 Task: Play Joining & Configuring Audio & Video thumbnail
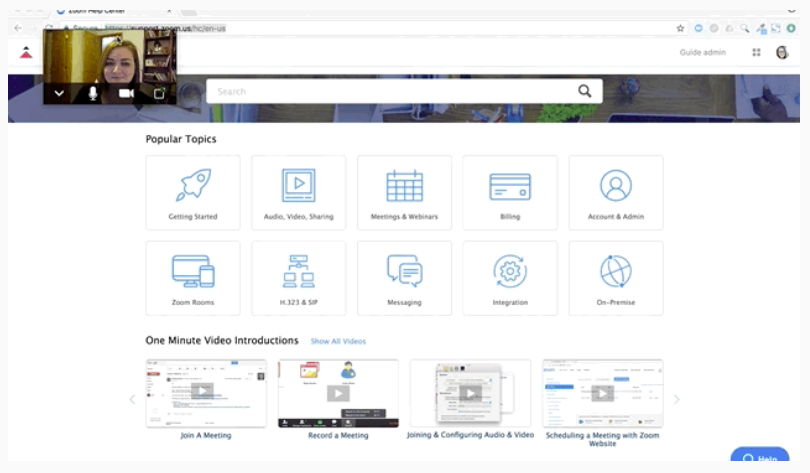point(470,393)
